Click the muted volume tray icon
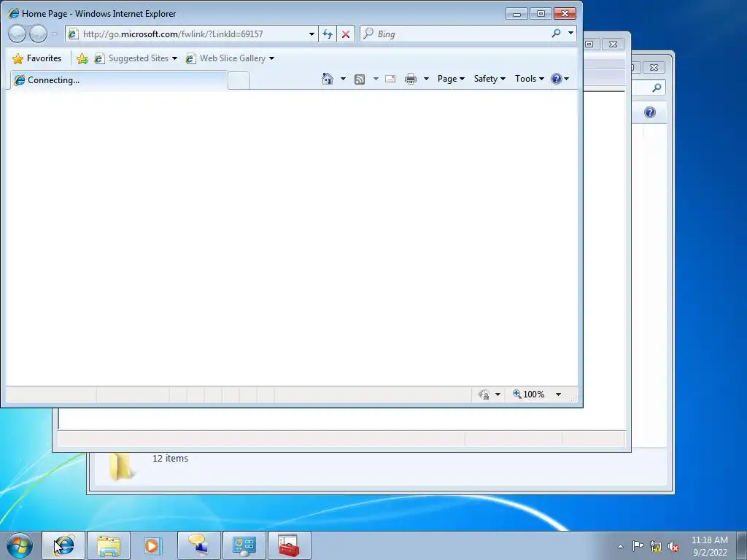Viewport: 747px width, 560px height. (x=673, y=547)
